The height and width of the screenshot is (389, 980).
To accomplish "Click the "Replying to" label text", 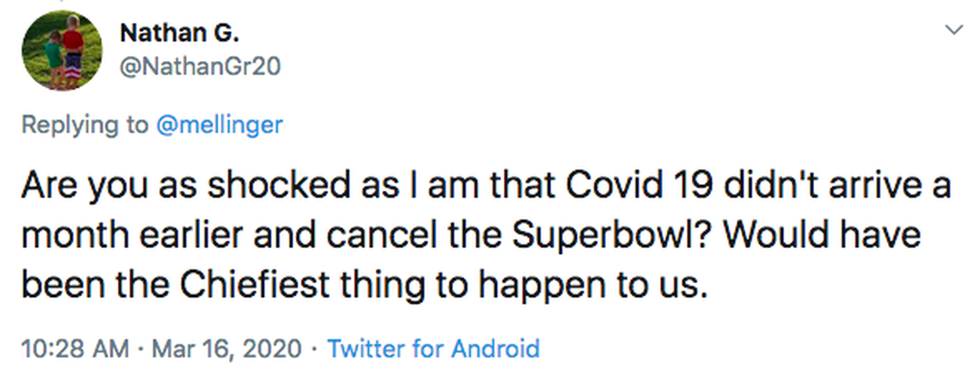I will click(84, 125).
